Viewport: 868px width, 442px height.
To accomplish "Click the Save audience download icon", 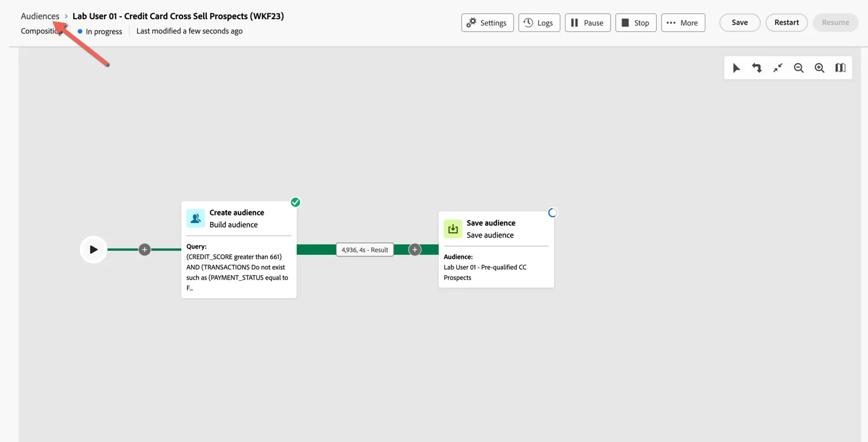I will coord(453,229).
